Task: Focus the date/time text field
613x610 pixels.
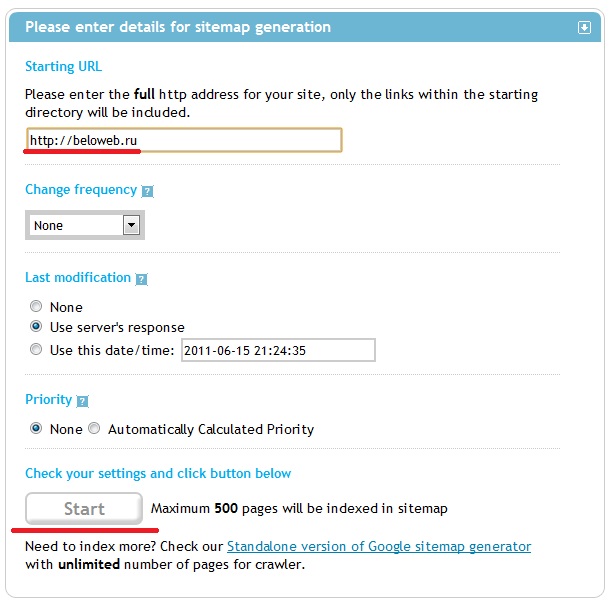Action: coord(278,350)
